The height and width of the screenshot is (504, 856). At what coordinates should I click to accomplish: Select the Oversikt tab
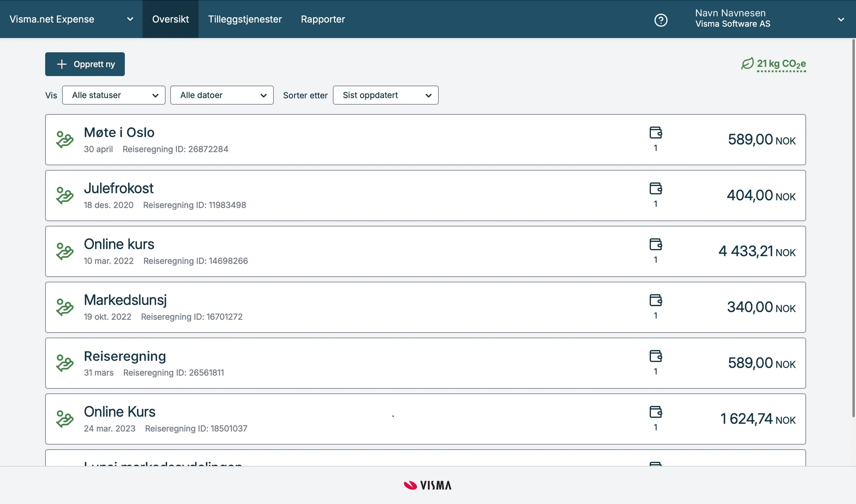170,19
